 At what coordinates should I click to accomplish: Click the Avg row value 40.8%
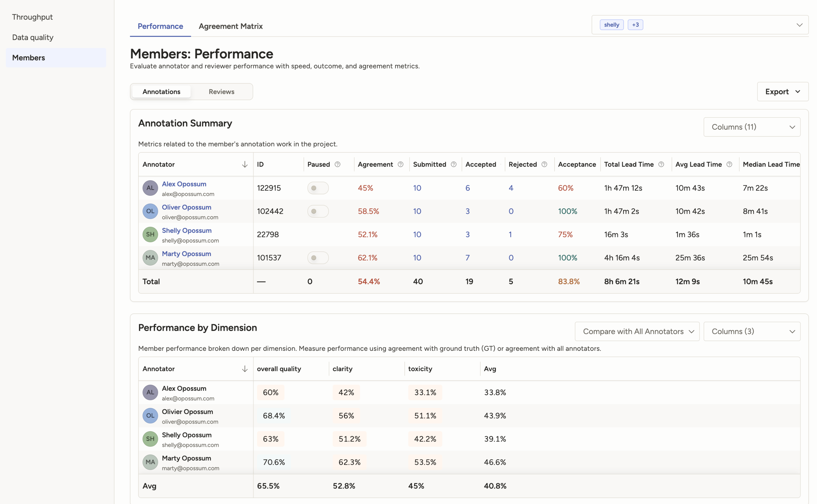495,486
